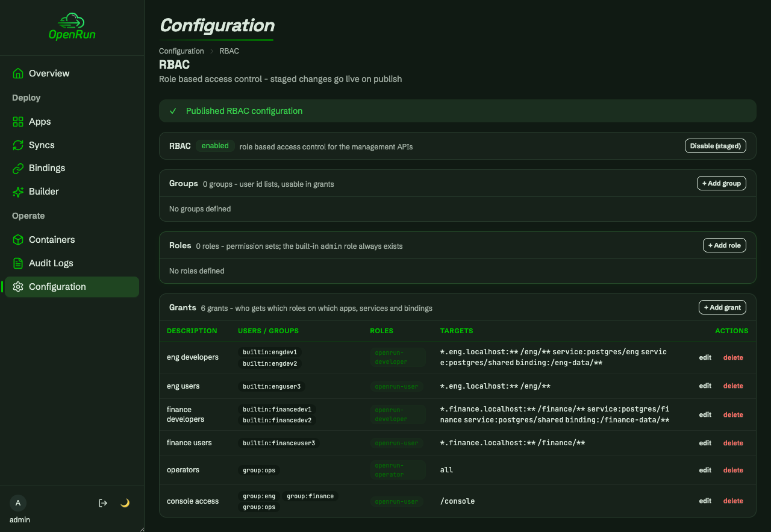Image resolution: width=771 pixels, height=532 pixels.
Task: Edit the operators grant
Action: [x=705, y=470]
